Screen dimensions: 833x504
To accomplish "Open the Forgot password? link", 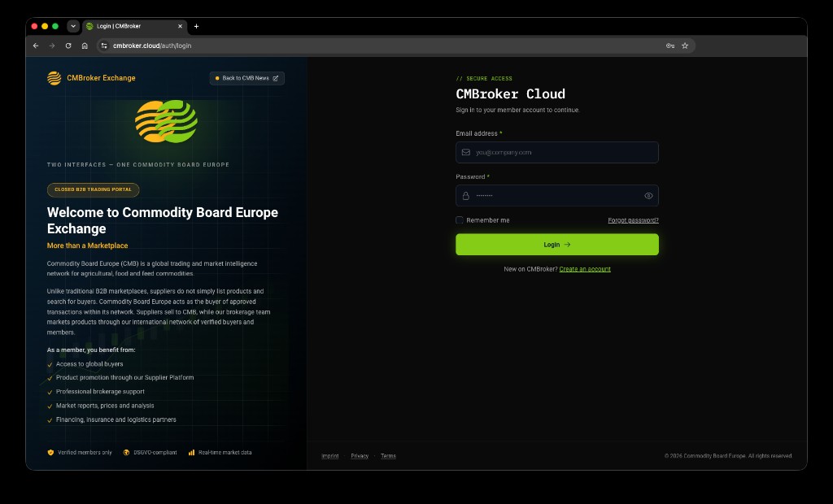I will (633, 220).
